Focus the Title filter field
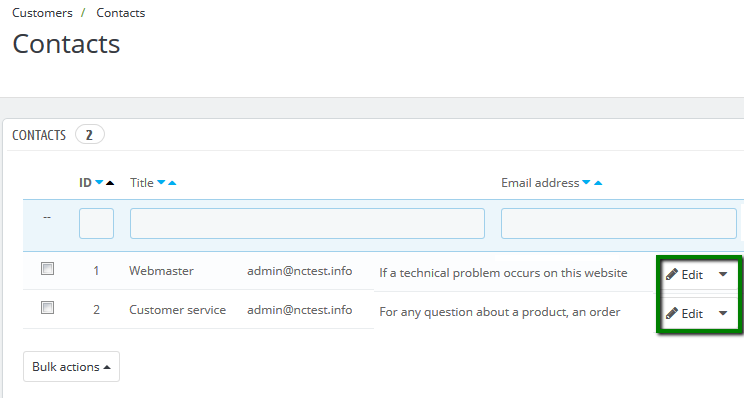The width and height of the screenshot is (744, 398). (307, 223)
